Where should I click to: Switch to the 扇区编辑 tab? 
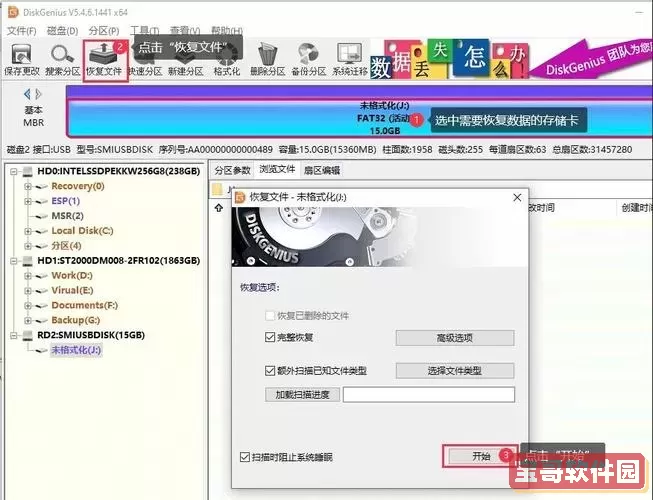[322, 170]
